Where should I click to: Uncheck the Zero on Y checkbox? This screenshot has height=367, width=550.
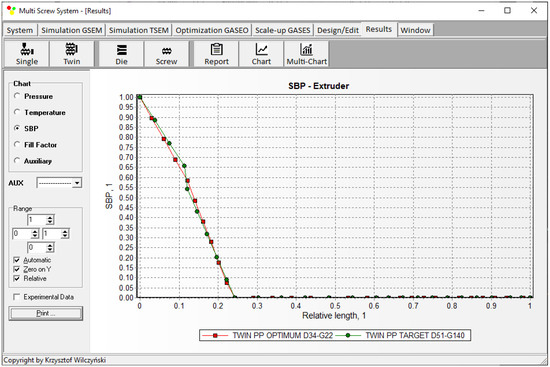tap(16, 269)
